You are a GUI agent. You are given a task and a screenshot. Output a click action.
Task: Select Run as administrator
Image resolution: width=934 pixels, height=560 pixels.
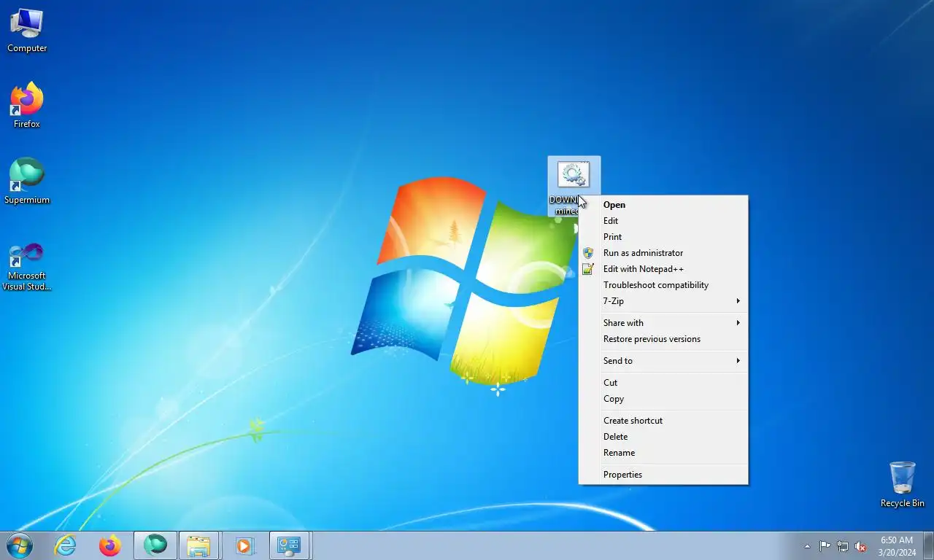[663, 253]
